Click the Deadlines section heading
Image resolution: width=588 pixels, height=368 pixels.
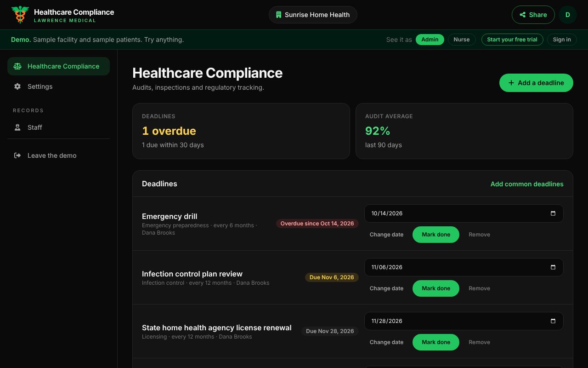[159, 184]
